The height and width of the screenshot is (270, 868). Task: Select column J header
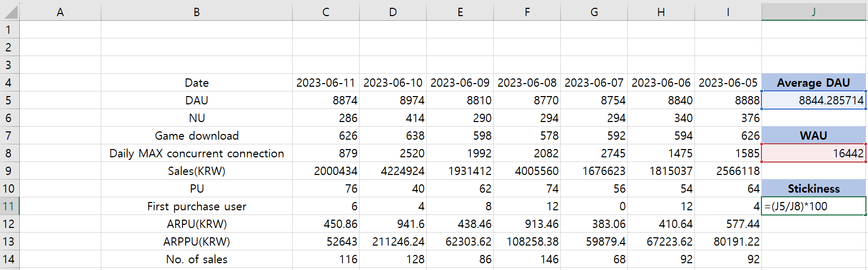coord(814,12)
